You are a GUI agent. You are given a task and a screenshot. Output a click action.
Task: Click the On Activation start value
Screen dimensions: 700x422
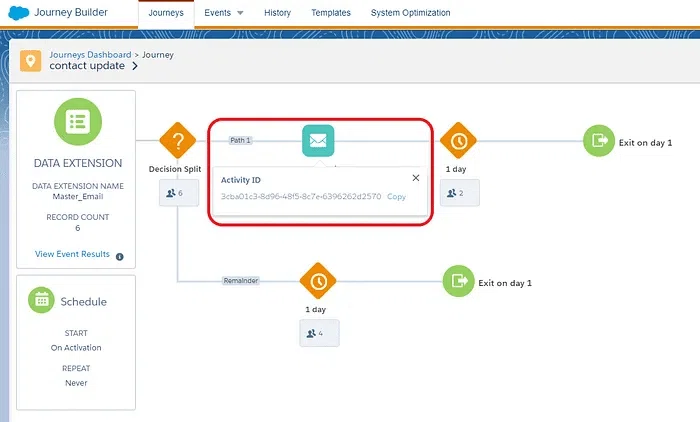76,347
